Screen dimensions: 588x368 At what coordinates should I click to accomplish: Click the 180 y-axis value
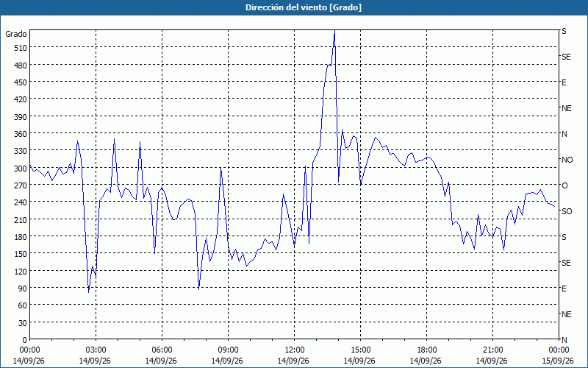coord(21,237)
